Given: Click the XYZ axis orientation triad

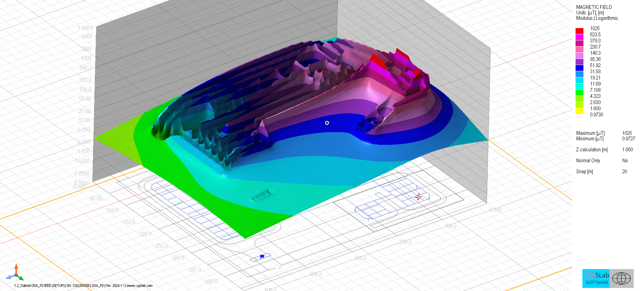Looking at the screenshot, I should [15, 273].
